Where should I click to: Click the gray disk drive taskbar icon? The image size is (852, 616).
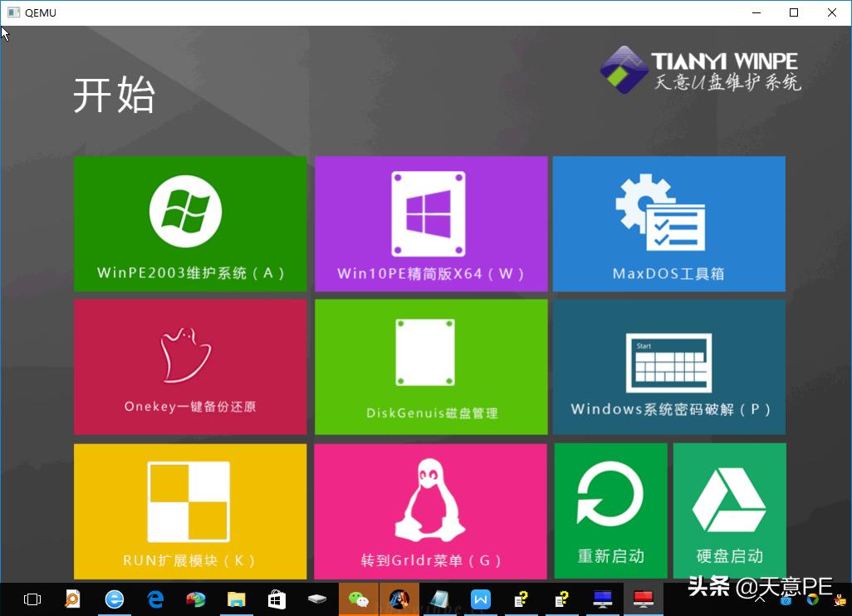click(x=317, y=599)
